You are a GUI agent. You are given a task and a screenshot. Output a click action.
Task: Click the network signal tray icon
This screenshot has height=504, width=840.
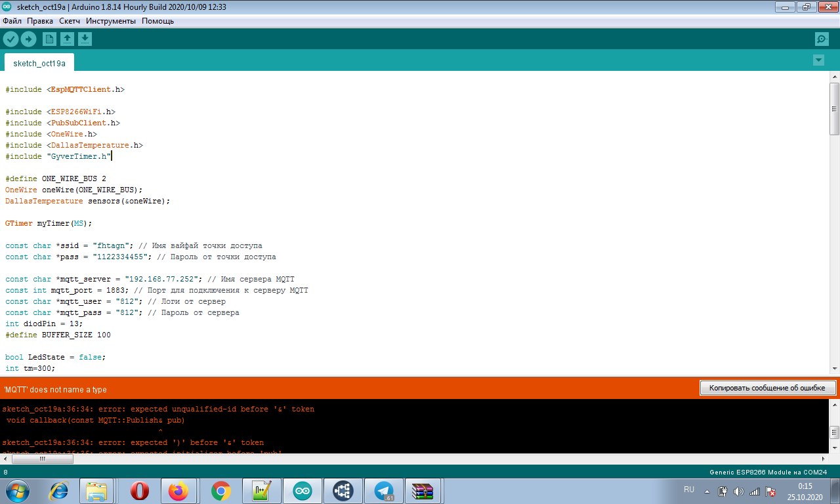pos(755,491)
